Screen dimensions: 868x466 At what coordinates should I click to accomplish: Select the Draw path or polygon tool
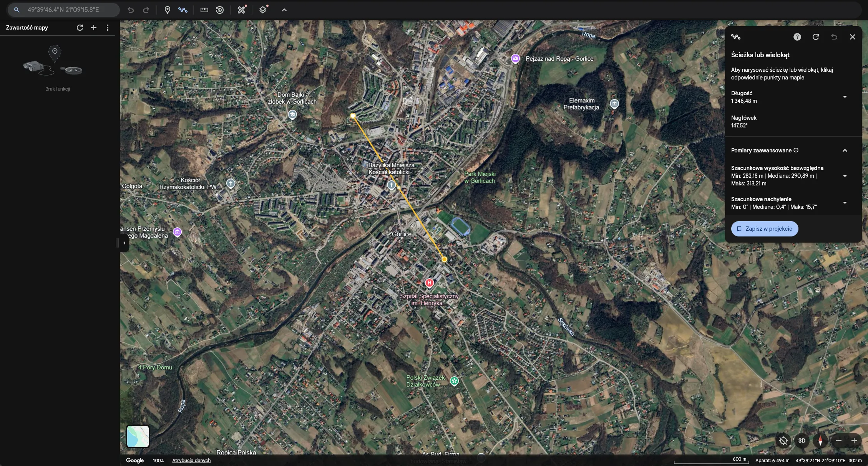(183, 10)
